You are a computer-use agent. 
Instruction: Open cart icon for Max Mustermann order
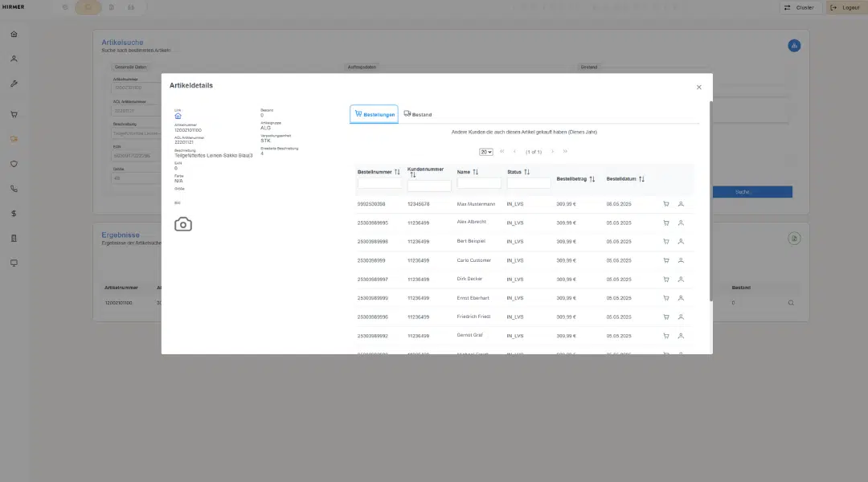point(666,204)
